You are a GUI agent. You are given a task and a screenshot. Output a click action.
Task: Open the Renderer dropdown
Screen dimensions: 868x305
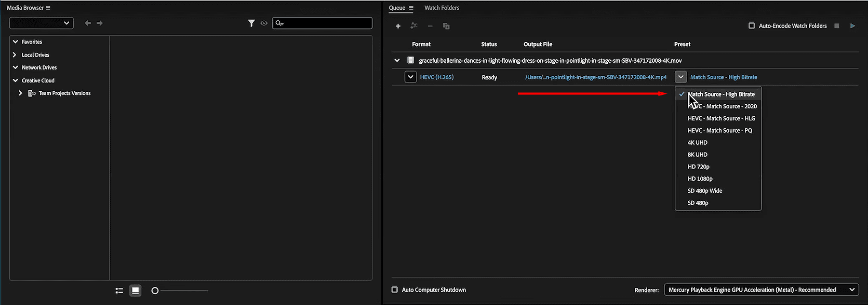pos(762,290)
